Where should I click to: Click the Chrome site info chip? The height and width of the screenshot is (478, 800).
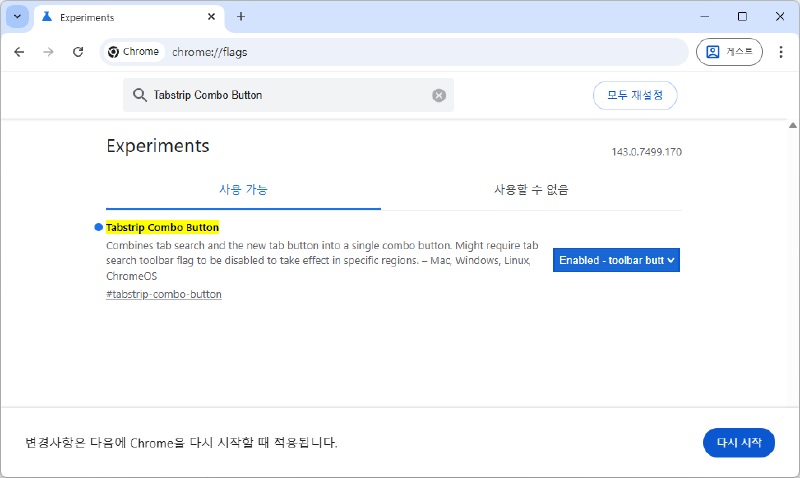click(x=134, y=52)
